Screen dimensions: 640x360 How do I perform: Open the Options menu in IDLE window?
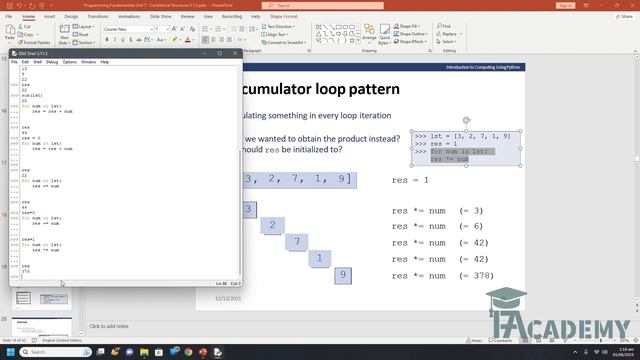pyautogui.click(x=69, y=62)
